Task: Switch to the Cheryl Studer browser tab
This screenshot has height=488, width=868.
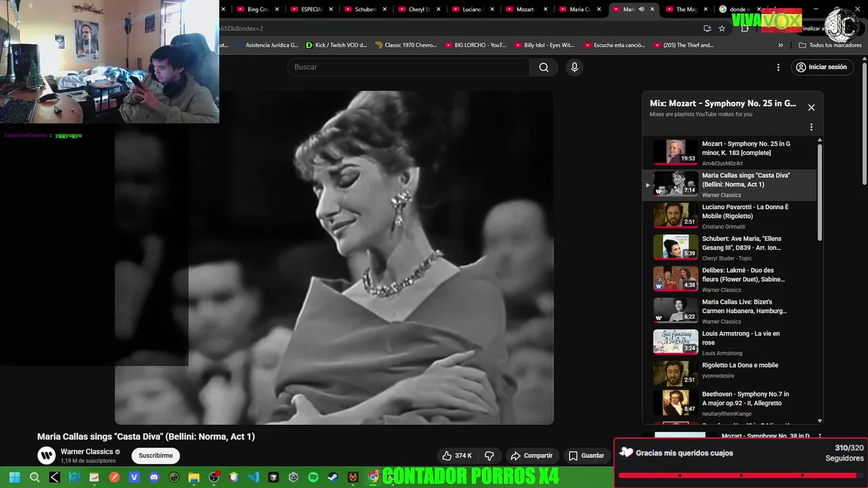Action: [418, 9]
